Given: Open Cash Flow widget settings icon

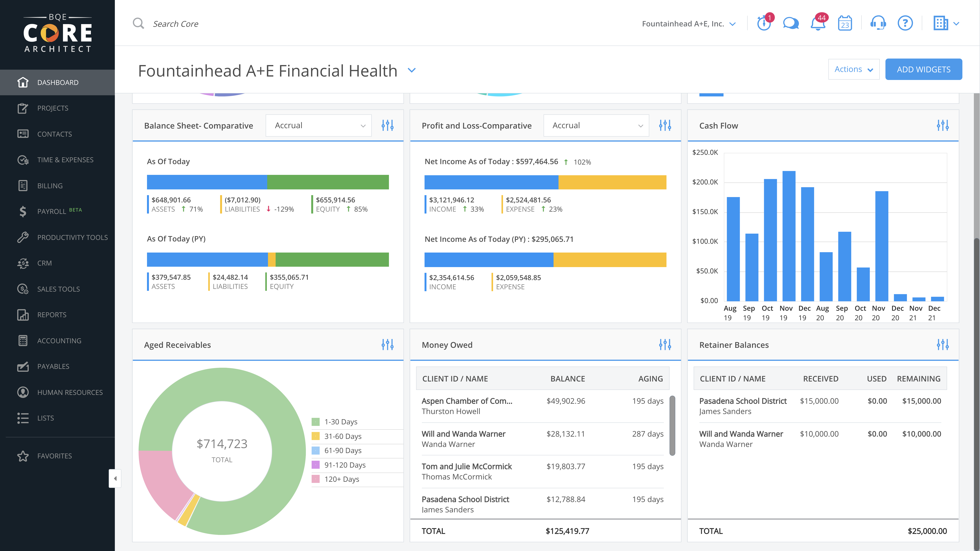Looking at the screenshot, I should tap(943, 126).
